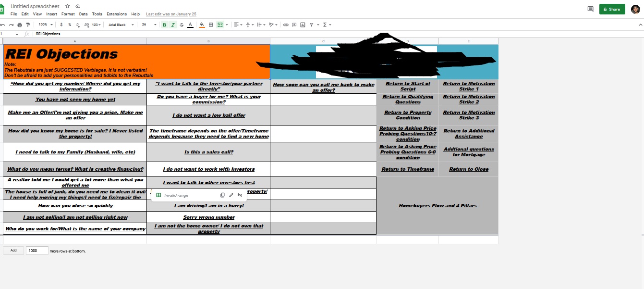Open the Format menu
This screenshot has height=289, width=644.
click(x=68, y=14)
